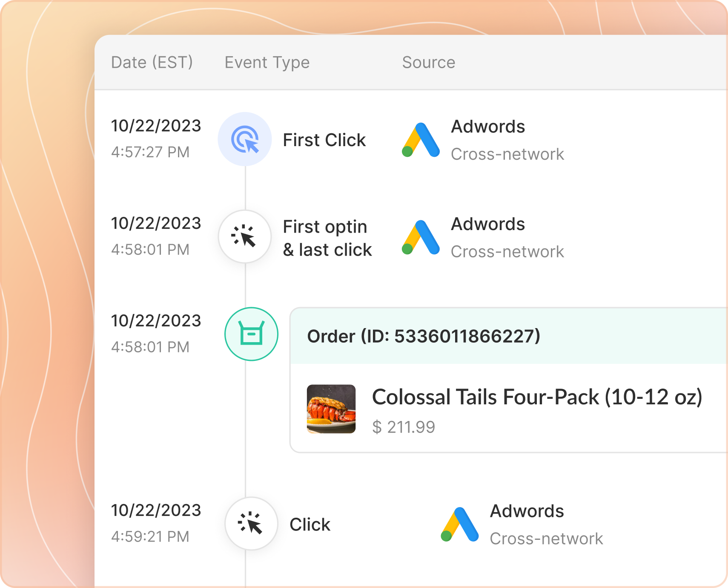Click the Click event type label
The width and height of the screenshot is (728, 588).
click(310, 525)
